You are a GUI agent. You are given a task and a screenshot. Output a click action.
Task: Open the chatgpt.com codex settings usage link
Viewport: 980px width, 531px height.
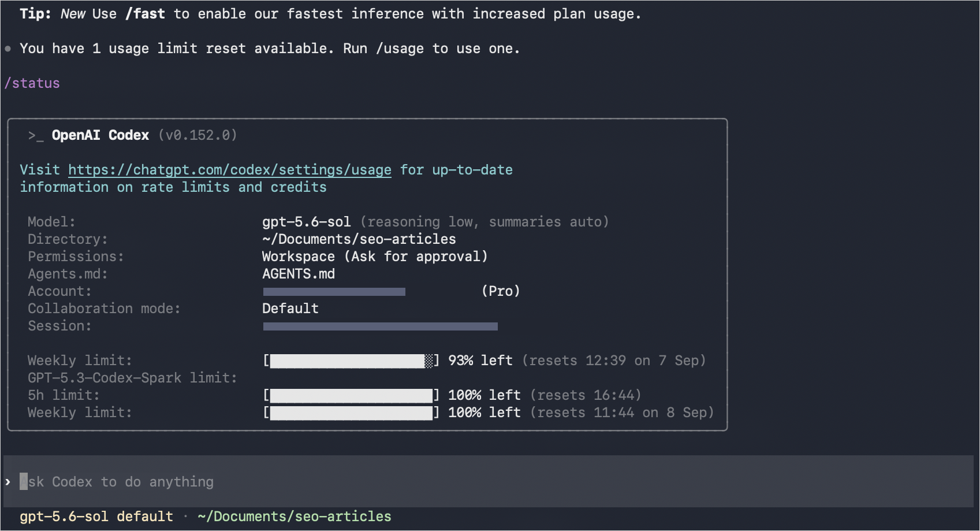230,170
